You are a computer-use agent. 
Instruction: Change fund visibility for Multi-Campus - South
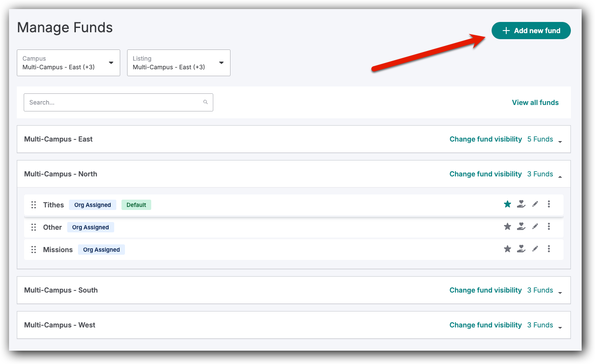486,290
